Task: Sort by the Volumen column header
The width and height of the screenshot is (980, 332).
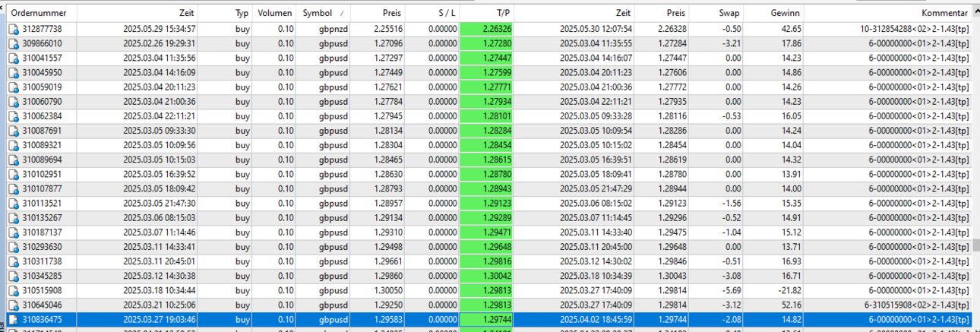Action: click(275, 14)
